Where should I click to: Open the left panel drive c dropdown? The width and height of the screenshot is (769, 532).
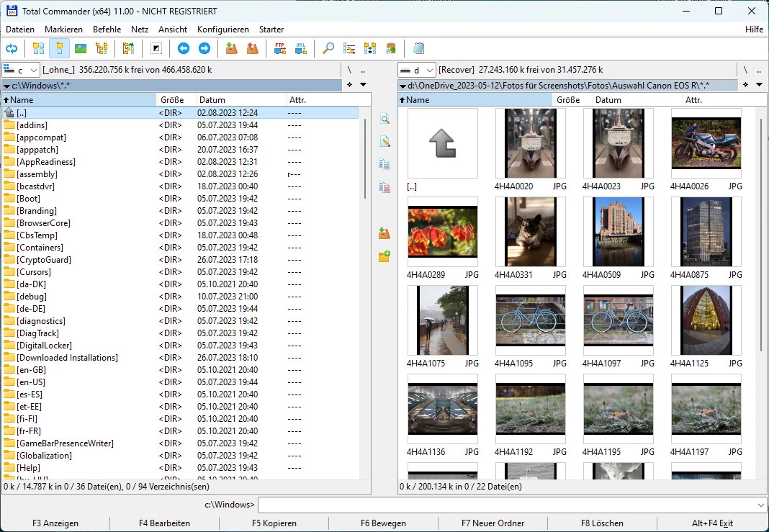click(x=20, y=70)
